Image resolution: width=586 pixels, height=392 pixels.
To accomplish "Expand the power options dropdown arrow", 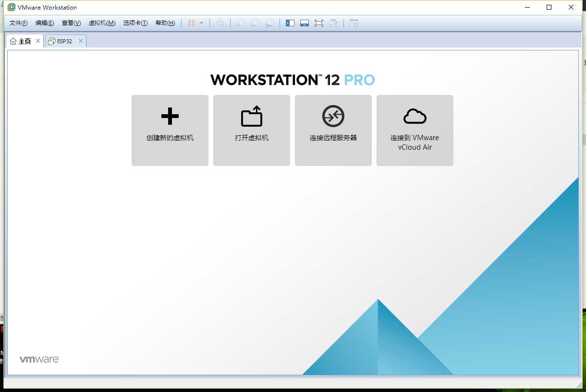I will pyautogui.click(x=202, y=23).
